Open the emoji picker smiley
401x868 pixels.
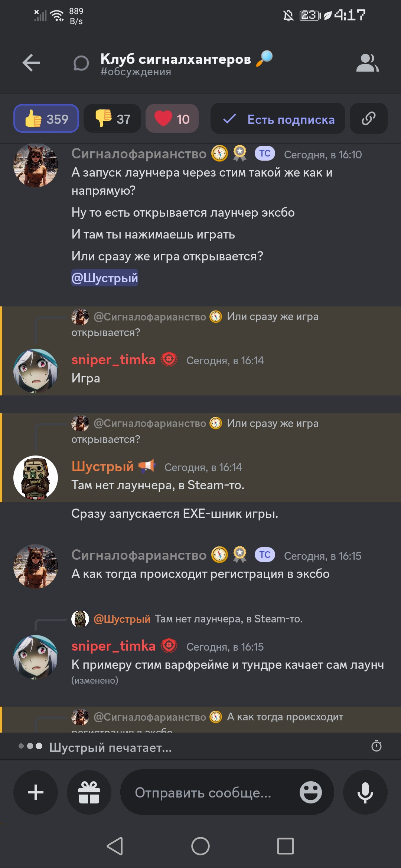(x=311, y=792)
